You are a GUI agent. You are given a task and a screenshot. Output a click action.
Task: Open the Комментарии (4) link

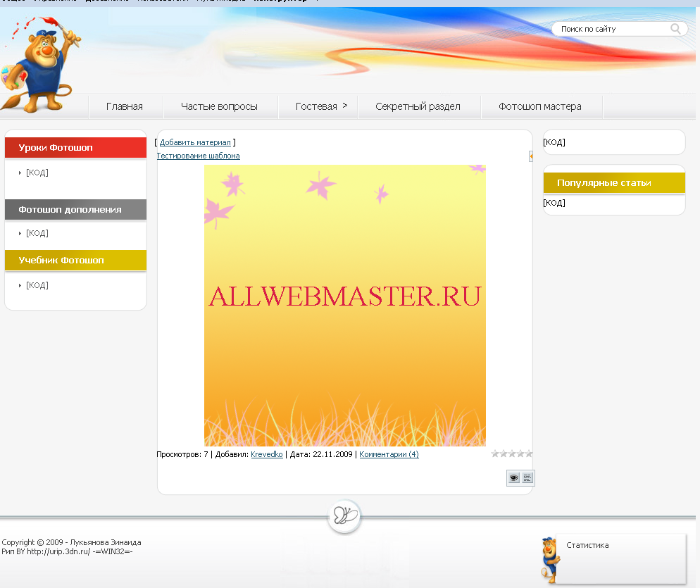389,454
